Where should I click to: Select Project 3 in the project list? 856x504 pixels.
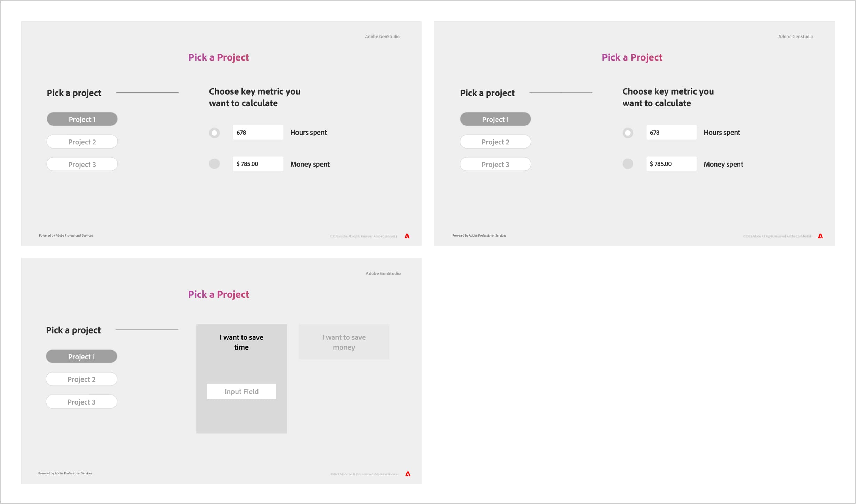coord(82,165)
